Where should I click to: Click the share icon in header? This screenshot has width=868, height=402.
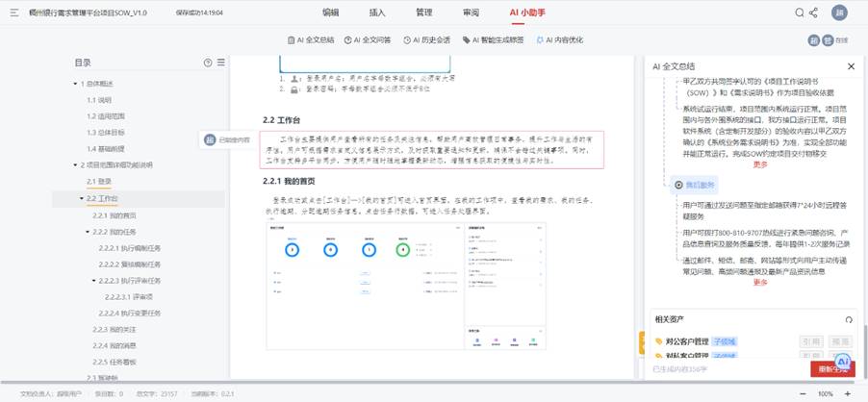pos(814,13)
